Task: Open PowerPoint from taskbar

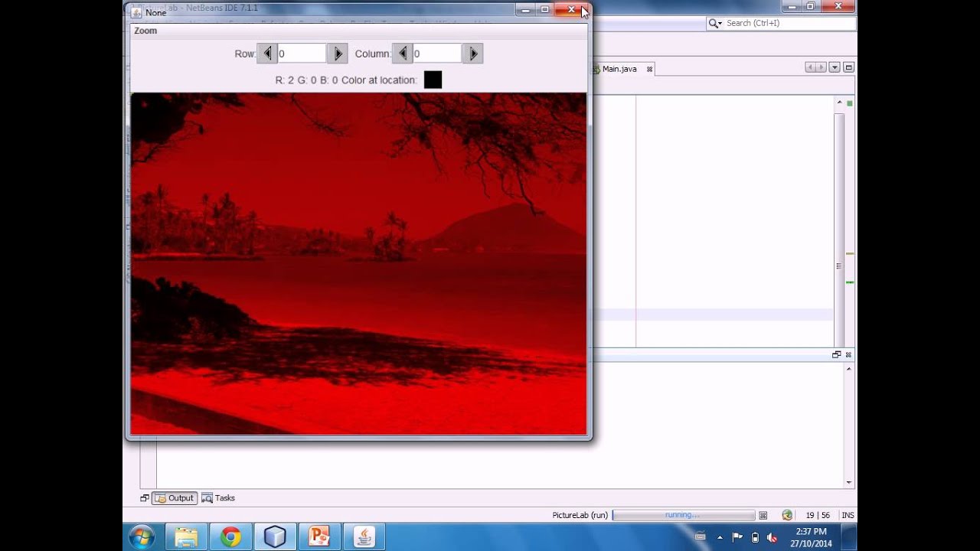Action: click(x=318, y=537)
